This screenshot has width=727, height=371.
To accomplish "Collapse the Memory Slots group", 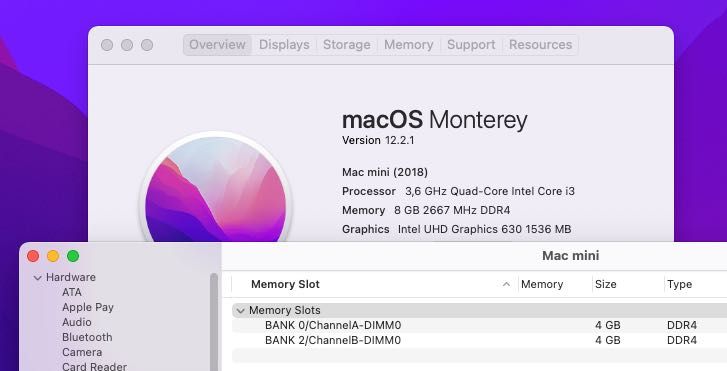I will tap(240, 311).
